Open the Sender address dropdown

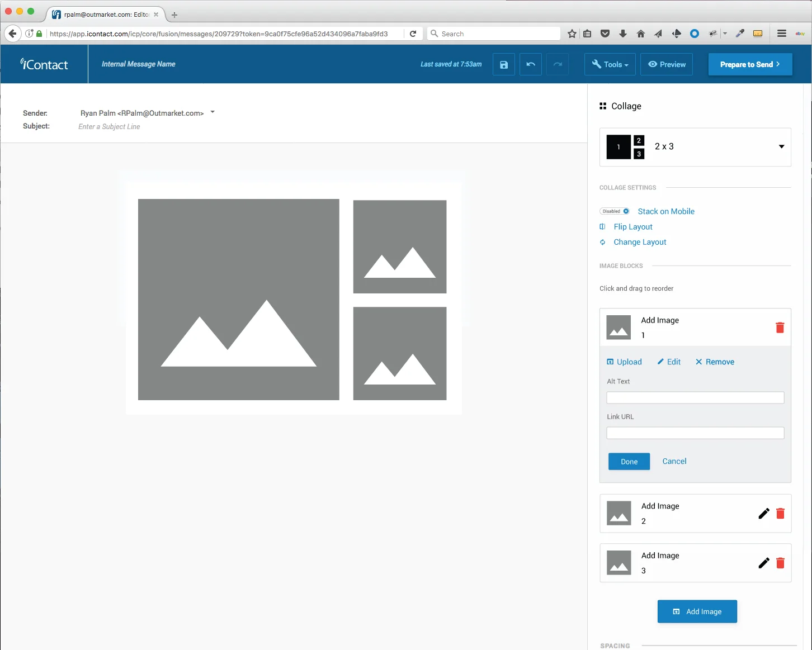213,112
